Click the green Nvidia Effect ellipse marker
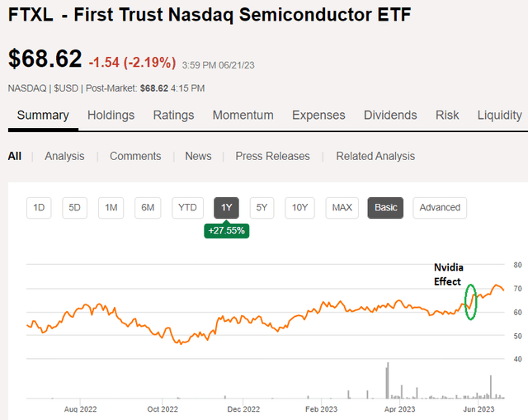The height and width of the screenshot is (420, 528). [471, 302]
